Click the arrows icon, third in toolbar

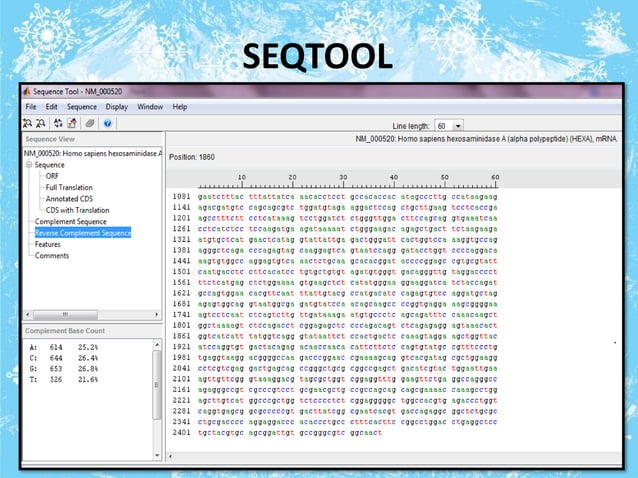tap(58, 123)
